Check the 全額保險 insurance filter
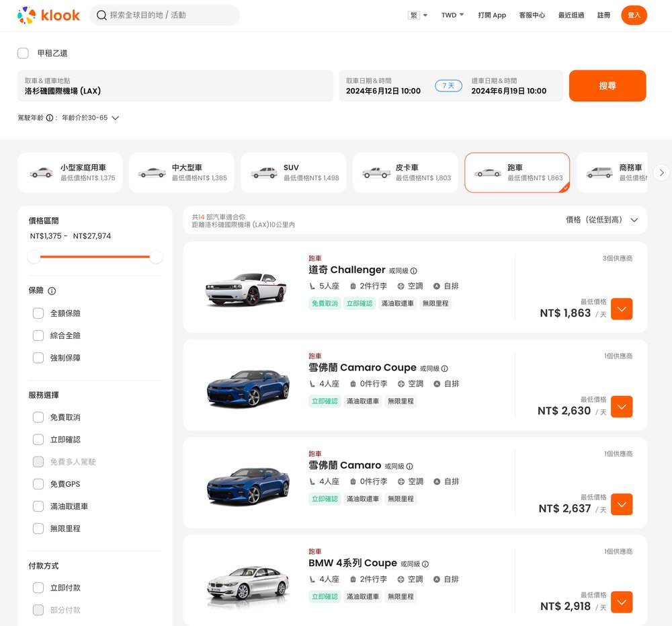The width and height of the screenshot is (672, 626). coord(38,313)
